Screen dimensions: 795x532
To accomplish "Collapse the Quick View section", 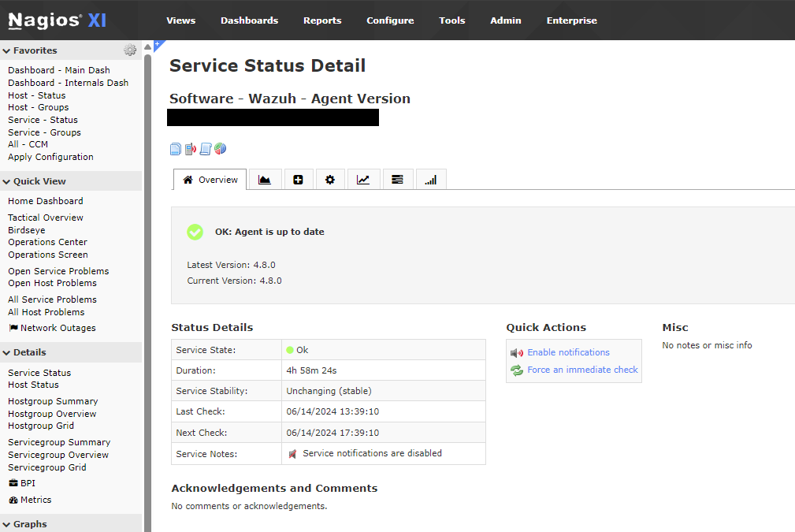I will coord(6,181).
